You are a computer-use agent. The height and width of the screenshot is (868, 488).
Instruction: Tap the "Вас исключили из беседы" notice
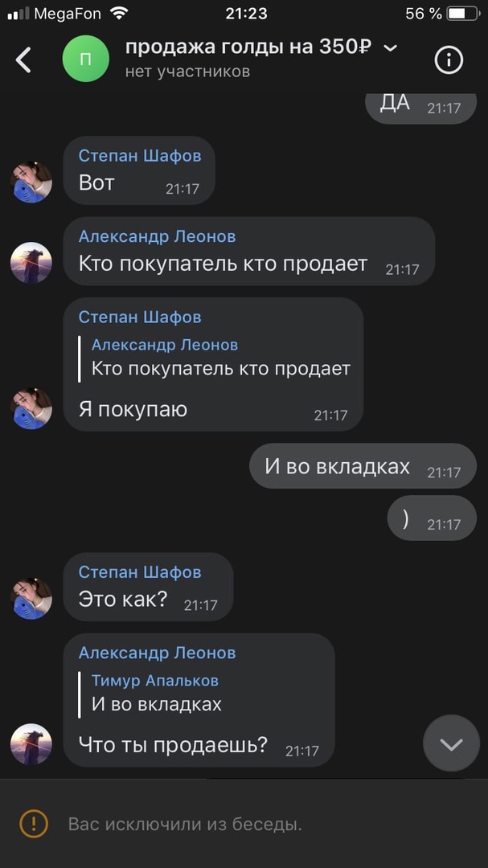185,825
